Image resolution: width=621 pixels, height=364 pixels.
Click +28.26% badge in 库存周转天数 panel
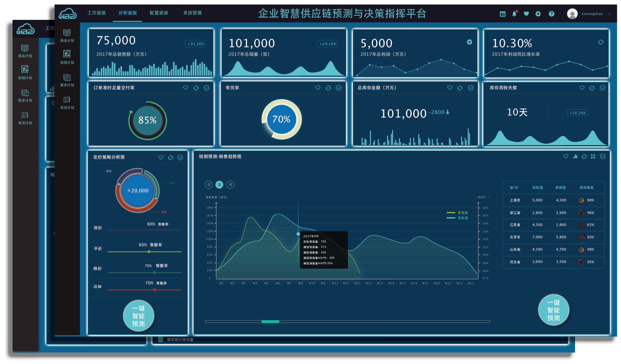pyautogui.click(x=577, y=113)
